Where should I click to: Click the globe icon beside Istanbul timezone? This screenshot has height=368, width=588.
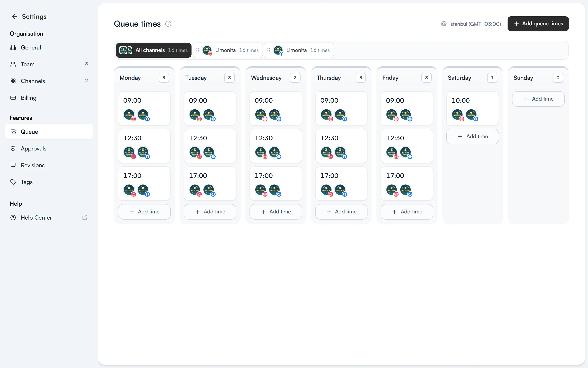(444, 24)
